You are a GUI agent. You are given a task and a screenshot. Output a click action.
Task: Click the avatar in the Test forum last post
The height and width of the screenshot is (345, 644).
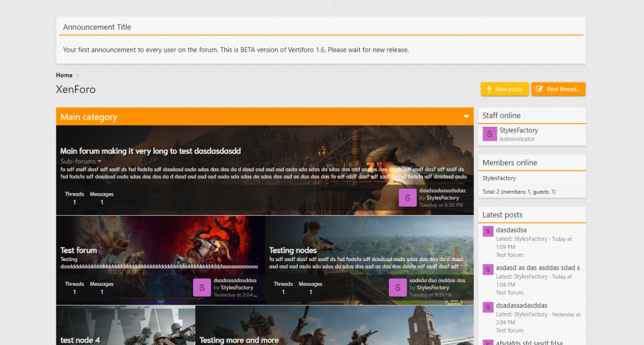(x=202, y=288)
